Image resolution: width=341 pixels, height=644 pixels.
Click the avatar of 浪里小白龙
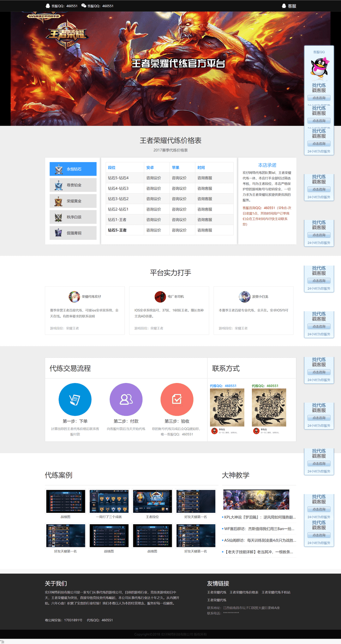(x=245, y=297)
